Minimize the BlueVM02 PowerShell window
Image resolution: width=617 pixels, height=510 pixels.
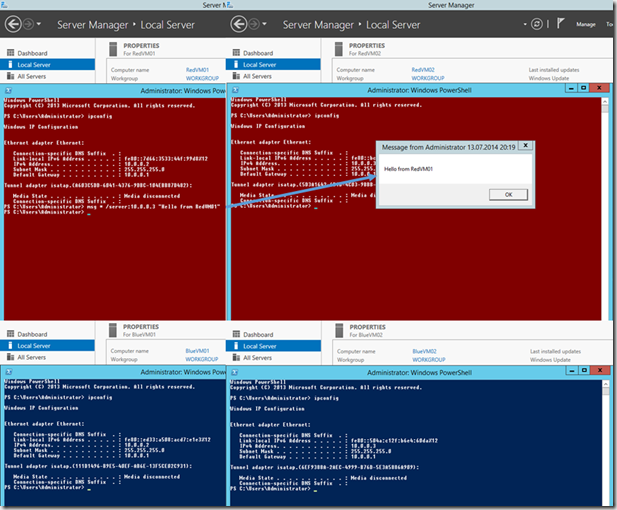572,370
